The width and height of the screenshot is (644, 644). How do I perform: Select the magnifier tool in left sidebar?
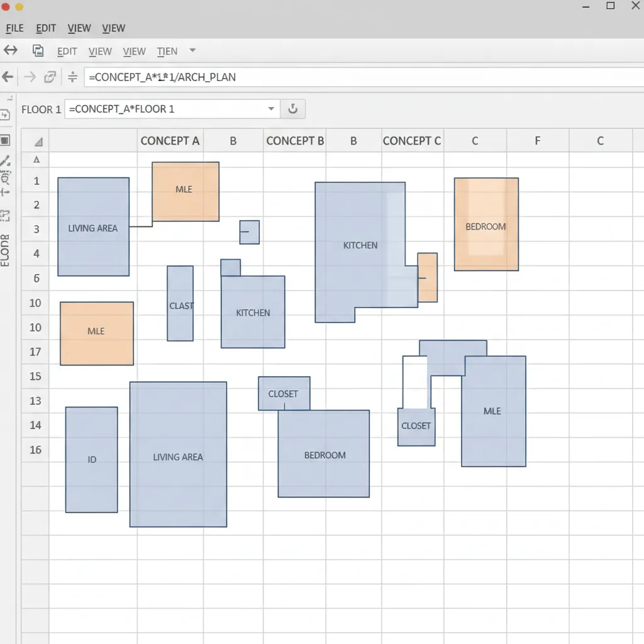point(5,178)
